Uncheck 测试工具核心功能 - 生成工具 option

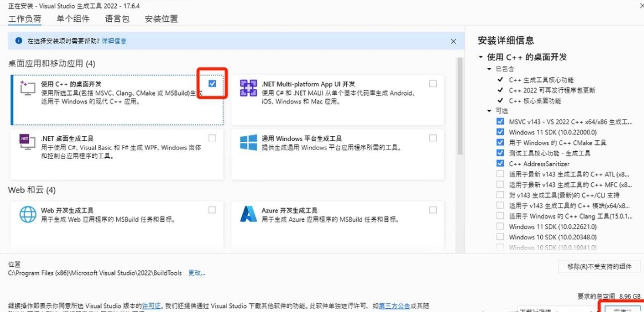tap(500, 152)
